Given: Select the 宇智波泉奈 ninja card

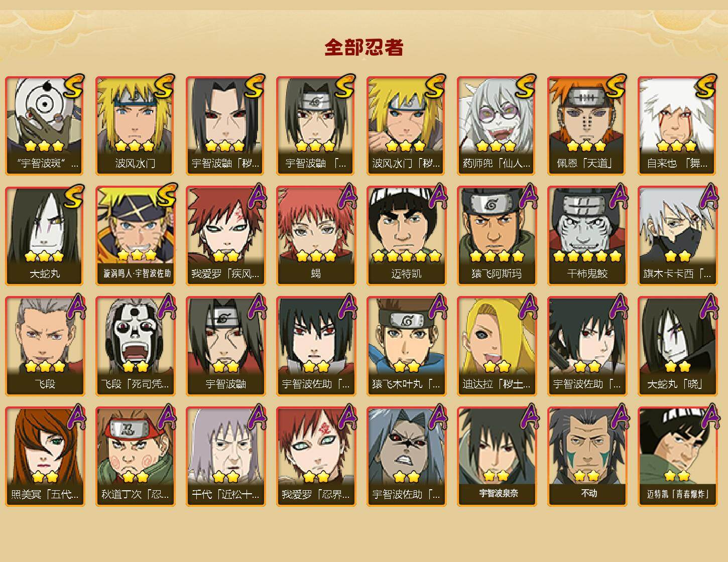Looking at the screenshot, I should 497,457.
